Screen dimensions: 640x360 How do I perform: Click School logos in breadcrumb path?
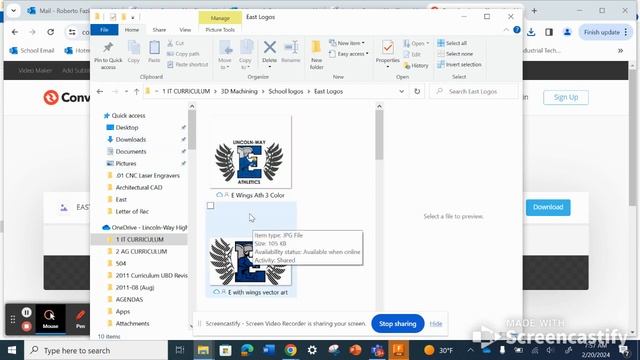coord(286,91)
